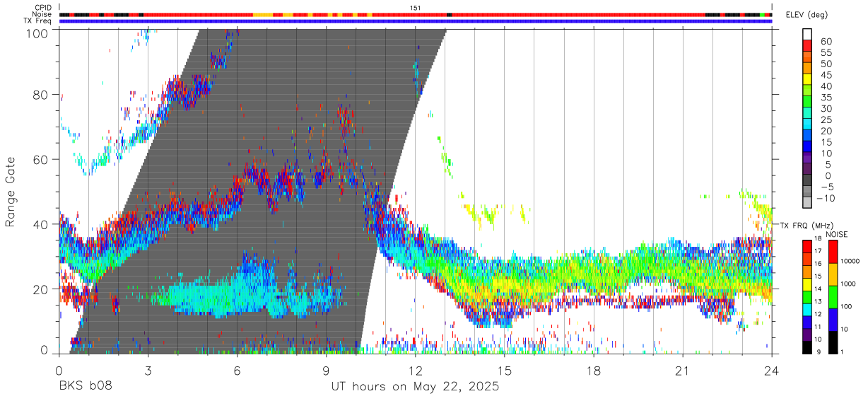Click the yellow segment of ELEV color bar

tap(808, 78)
